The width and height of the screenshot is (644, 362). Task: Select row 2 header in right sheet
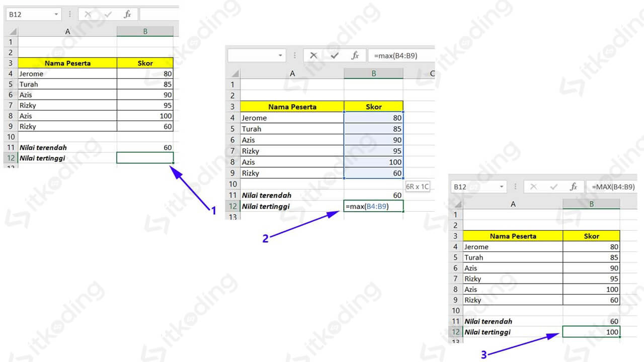pos(455,225)
